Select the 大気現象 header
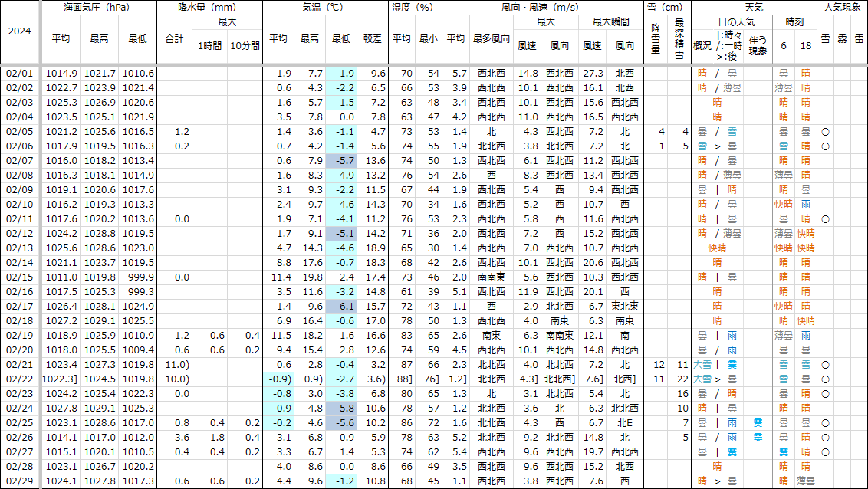Image resolution: width=868 pixels, height=489 pixels. (842, 8)
